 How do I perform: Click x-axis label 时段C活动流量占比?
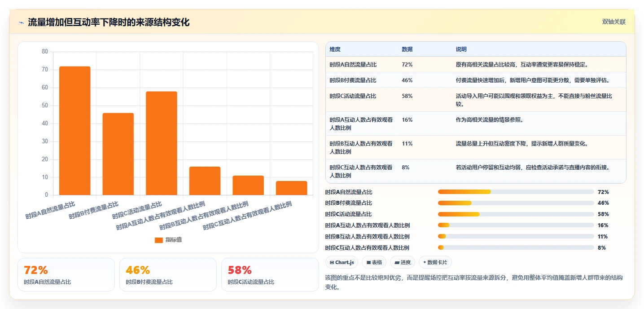click(137, 209)
